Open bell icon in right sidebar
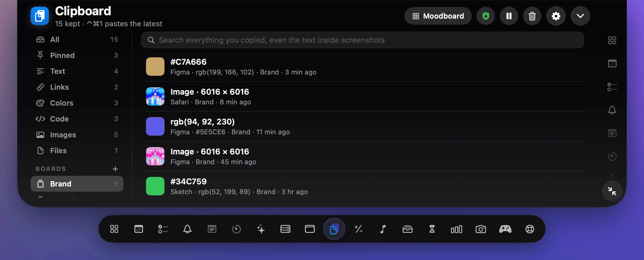Image resolution: width=644 pixels, height=260 pixels. [x=612, y=110]
